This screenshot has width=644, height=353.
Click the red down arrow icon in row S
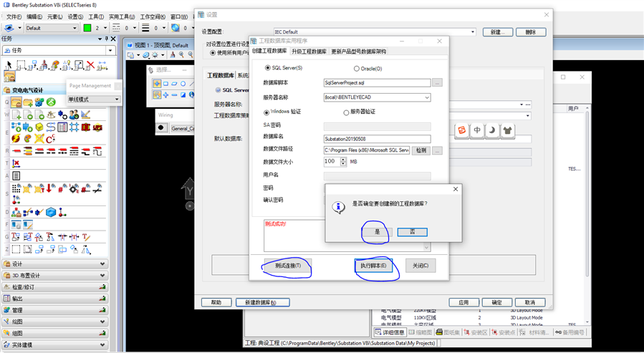point(51,188)
